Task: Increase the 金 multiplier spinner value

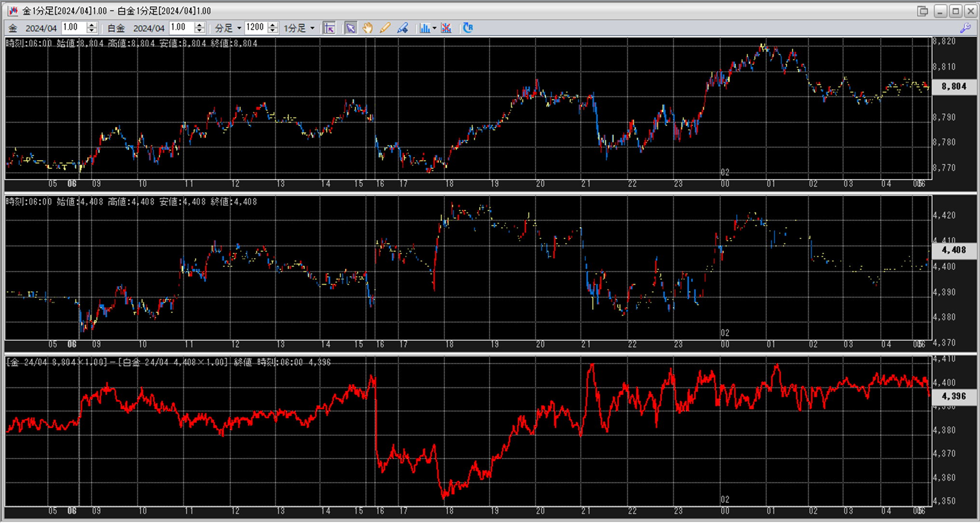Action: pyautogui.click(x=92, y=25)
